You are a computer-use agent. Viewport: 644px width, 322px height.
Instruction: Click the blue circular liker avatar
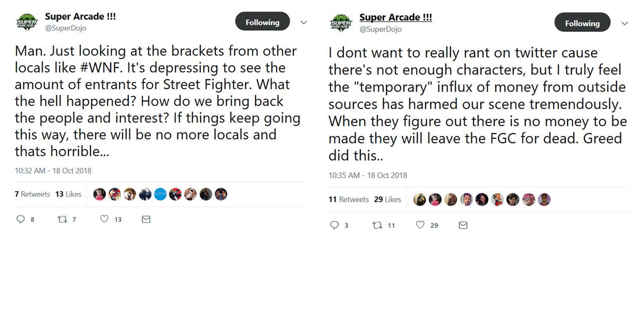point(161,194)
